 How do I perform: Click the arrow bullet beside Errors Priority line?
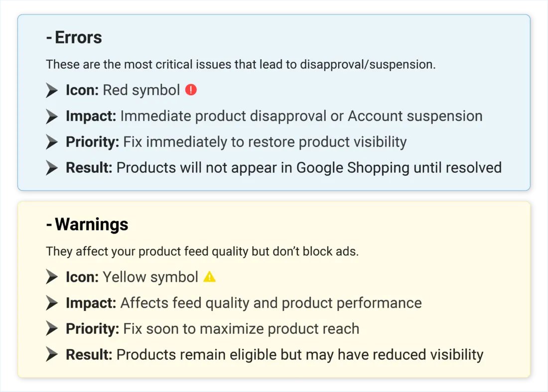(52, 142)
